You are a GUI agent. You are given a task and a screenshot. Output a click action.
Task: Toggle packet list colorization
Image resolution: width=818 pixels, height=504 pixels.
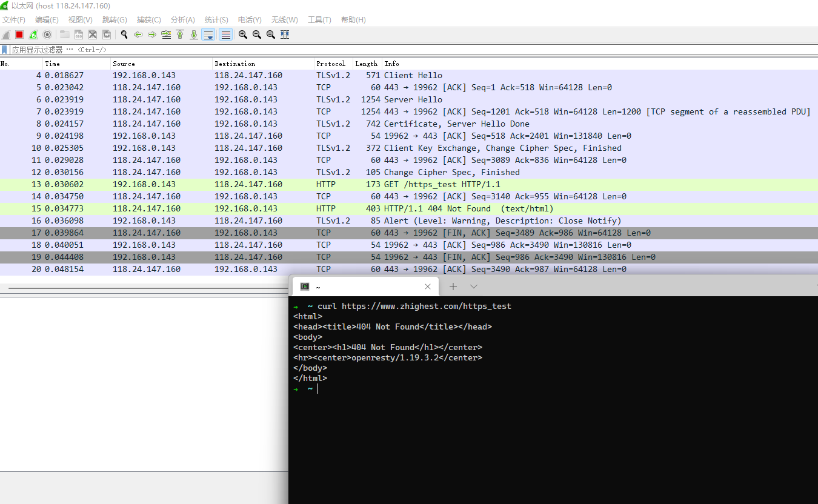click(225, 35)
